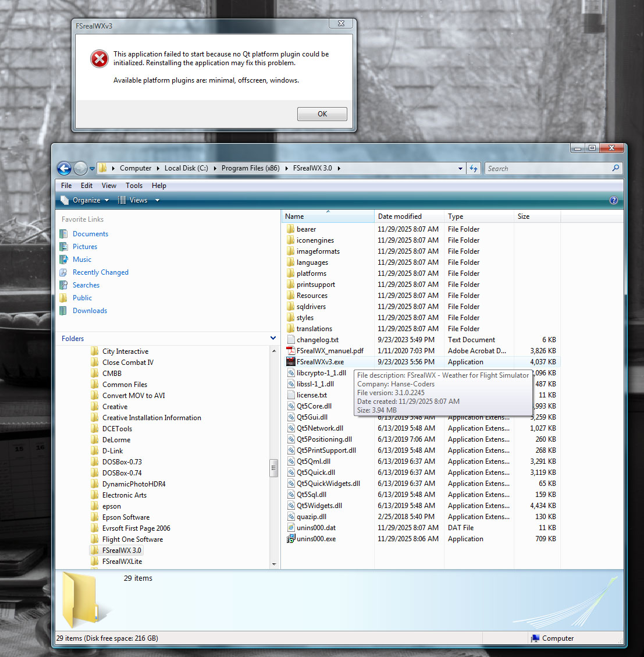Open the Recently Changed favorite link
644x657 pixels.
[x=100, y=272]
